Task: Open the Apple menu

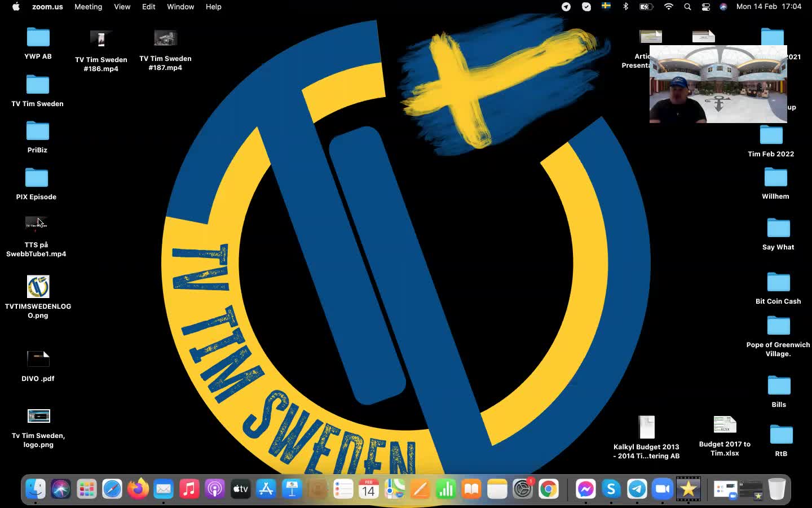Action: pos(16,7)
